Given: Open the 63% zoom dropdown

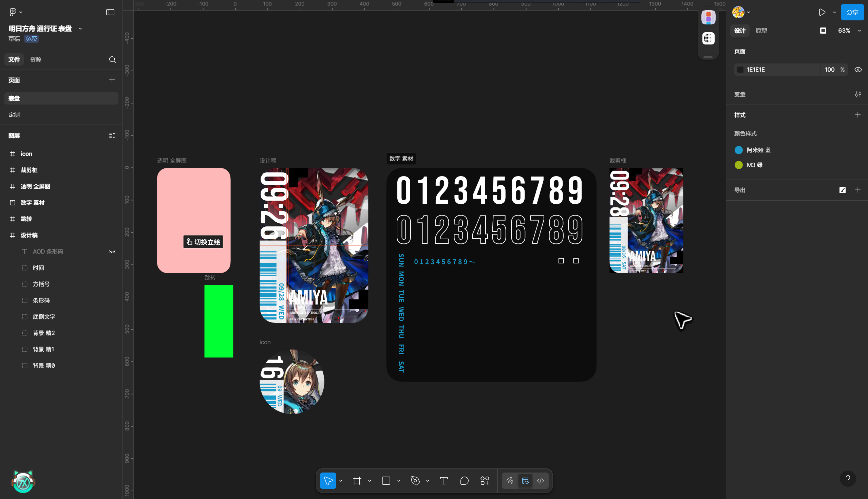Looking at the screenshot, I should point(848,31).
